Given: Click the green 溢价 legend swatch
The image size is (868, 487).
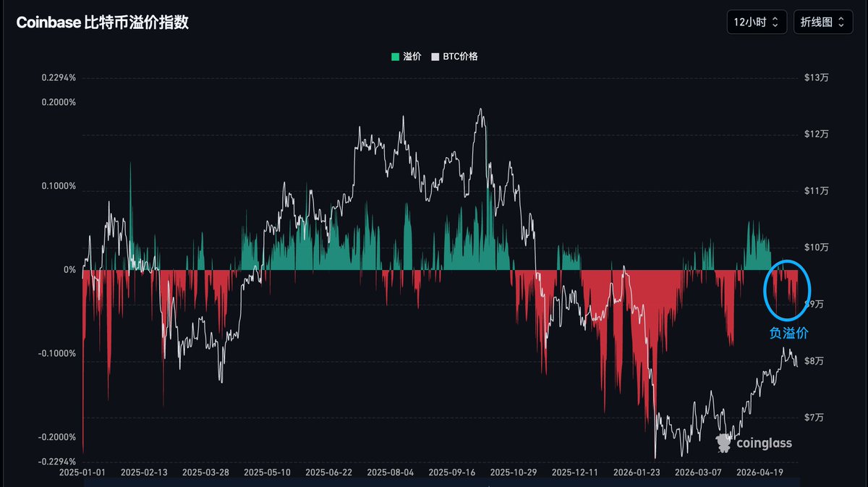Looking at the screenshot, I should (x=395, y=56).
